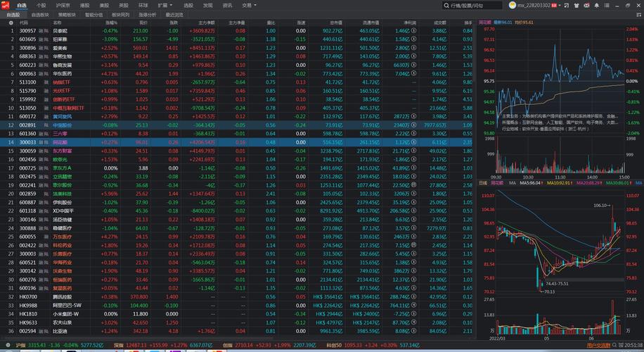Screen dimensions: 644x352
Task: Click the user avatar icon
Action: (511, 5)
